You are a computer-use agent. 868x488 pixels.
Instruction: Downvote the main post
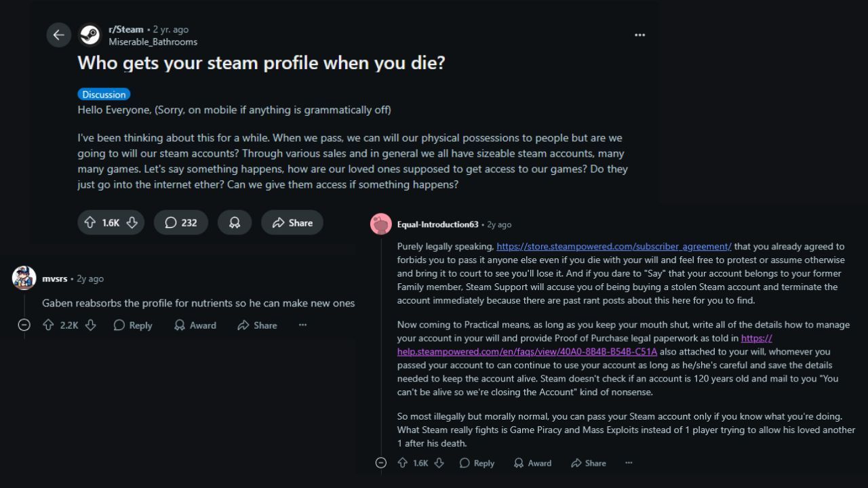(x=132, y=222)
